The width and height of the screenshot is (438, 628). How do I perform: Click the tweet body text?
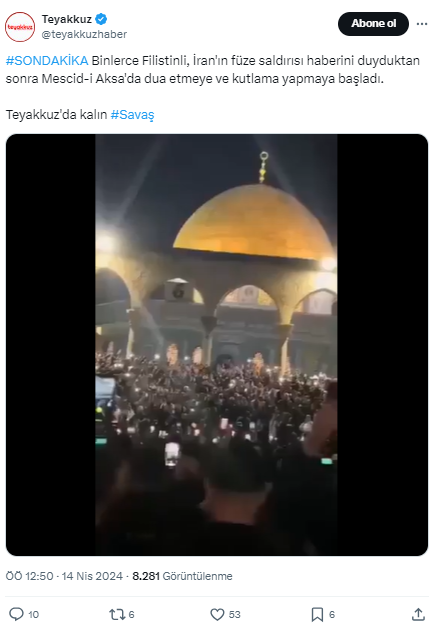pyautogui.click(x=213, y=69)
